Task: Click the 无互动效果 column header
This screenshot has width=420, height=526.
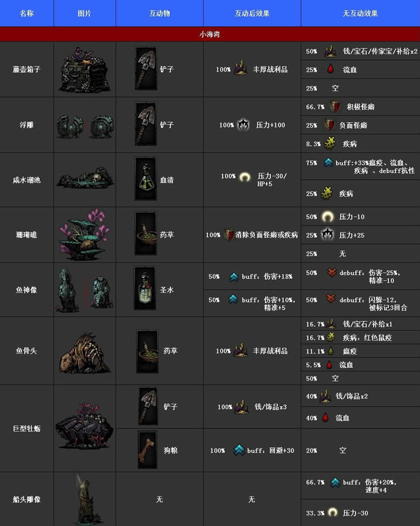Action: click(360, 13)
